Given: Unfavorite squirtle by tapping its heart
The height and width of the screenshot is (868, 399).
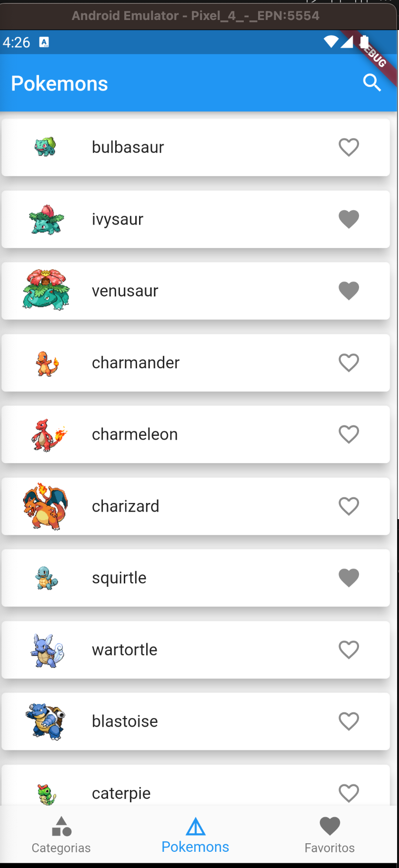Looking at the screenshot, I should coord(349,578).
